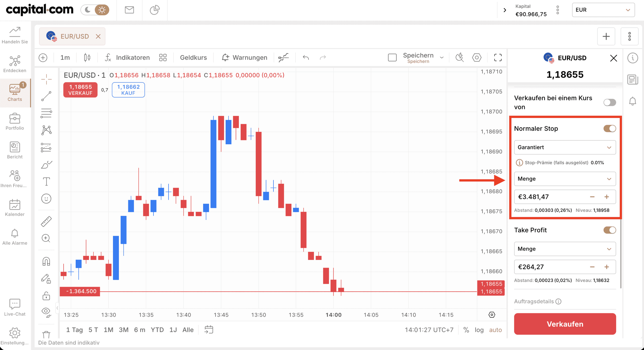
Task: Click the blue KAUF price button
Action: coord(128,90)
